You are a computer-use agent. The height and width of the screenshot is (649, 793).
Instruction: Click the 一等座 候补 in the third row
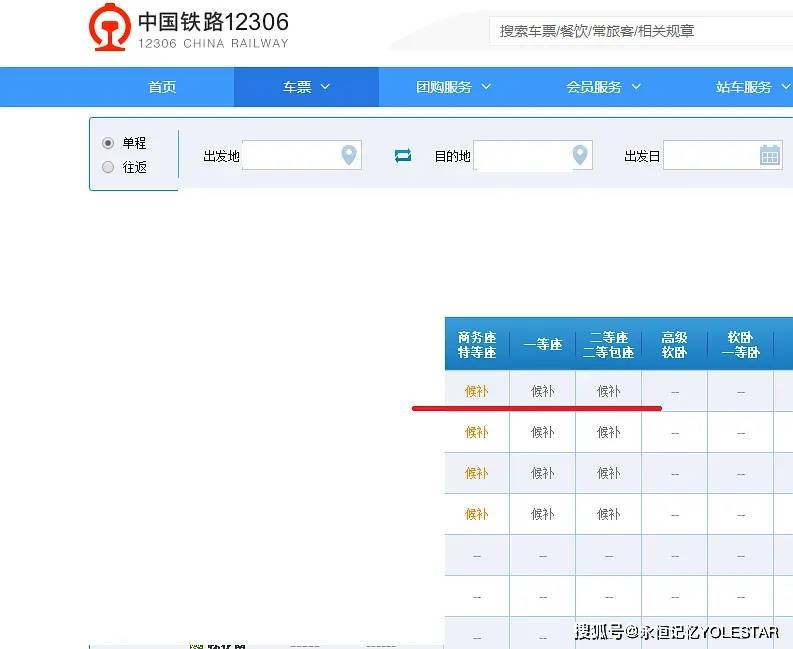(x=543, y=473)
